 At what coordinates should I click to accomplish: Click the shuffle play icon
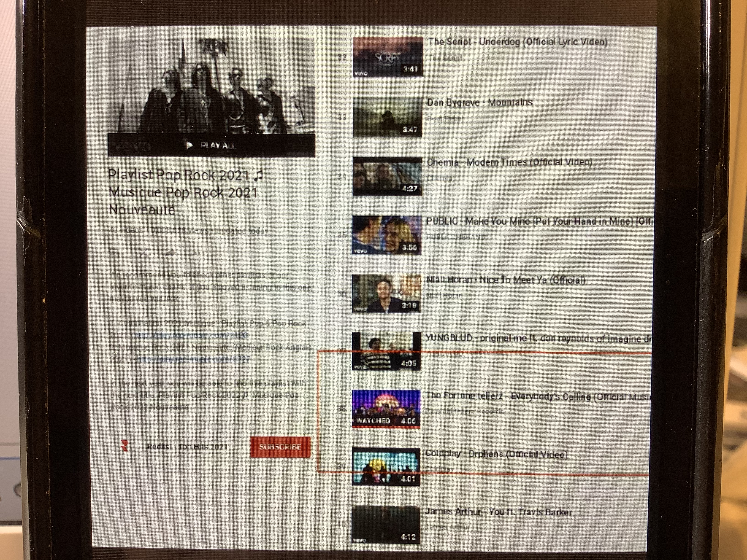pos(144,253)
